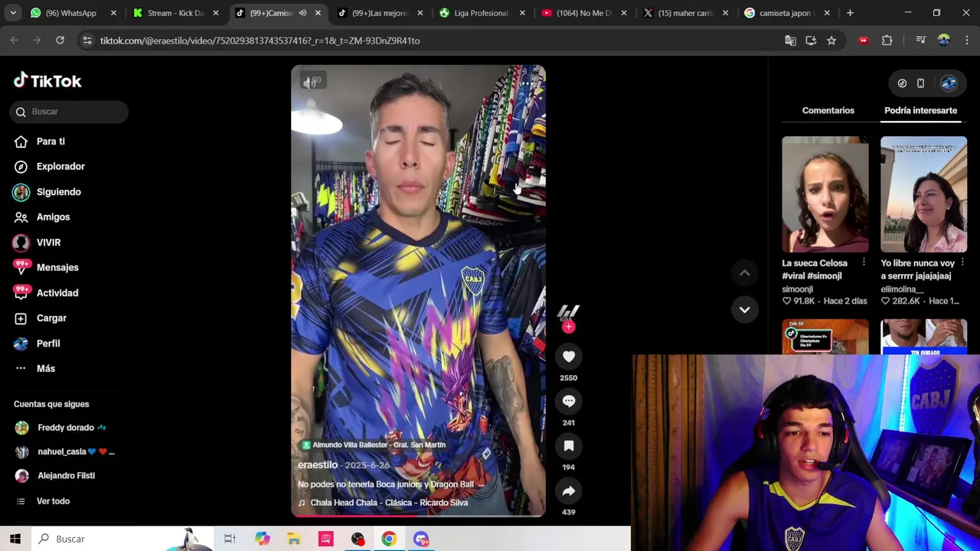Open the VIVIR live section
Viewport: 980px width, 551px height.
pos(48,243)
